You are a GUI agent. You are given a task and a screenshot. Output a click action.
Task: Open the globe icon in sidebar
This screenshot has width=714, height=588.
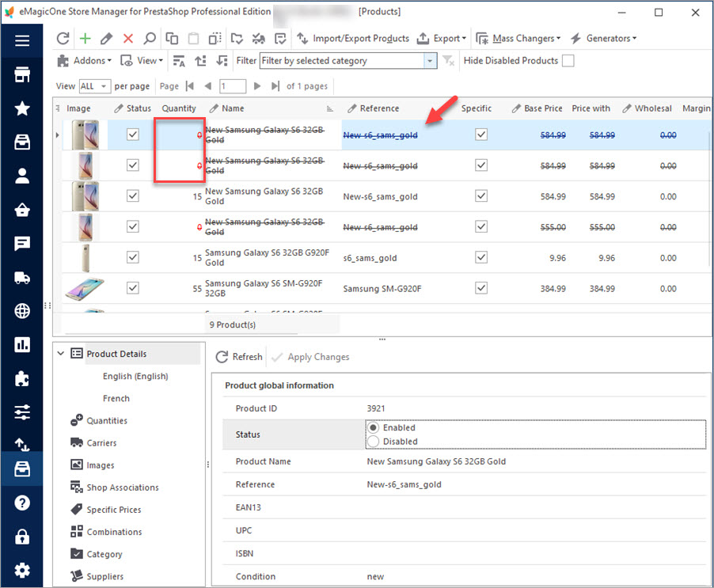[22, 311]
